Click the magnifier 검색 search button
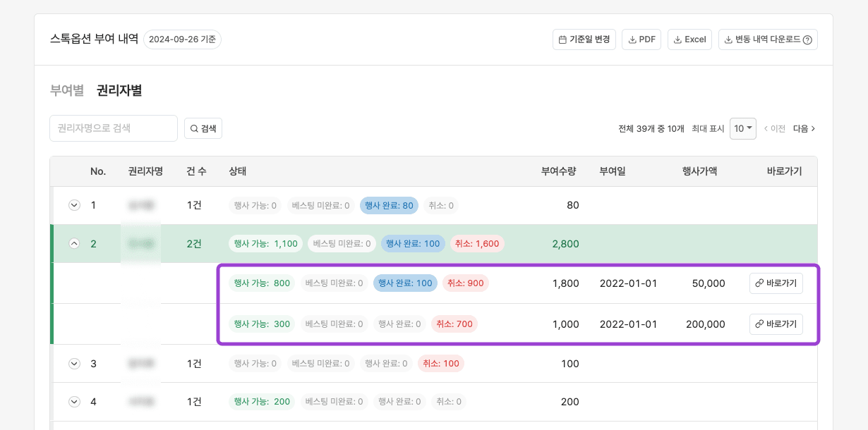Viewport: 868px width, 430px height. [x=203, y=128]
